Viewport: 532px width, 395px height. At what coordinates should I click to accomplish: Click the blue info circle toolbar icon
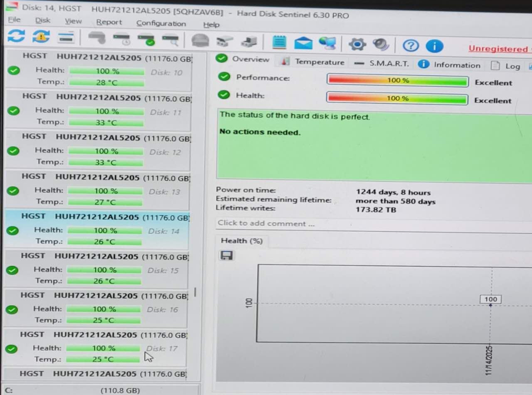434,46
